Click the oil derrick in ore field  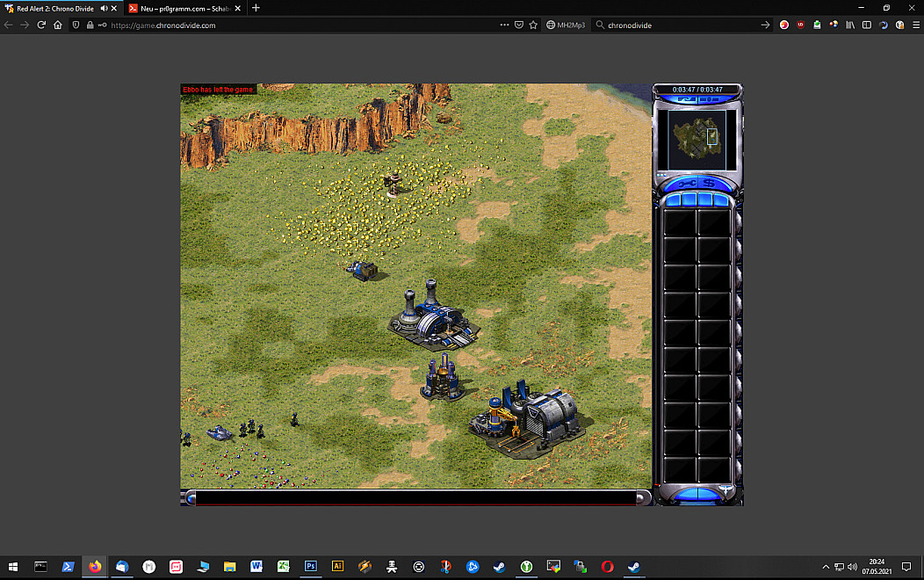pos(394,182)
